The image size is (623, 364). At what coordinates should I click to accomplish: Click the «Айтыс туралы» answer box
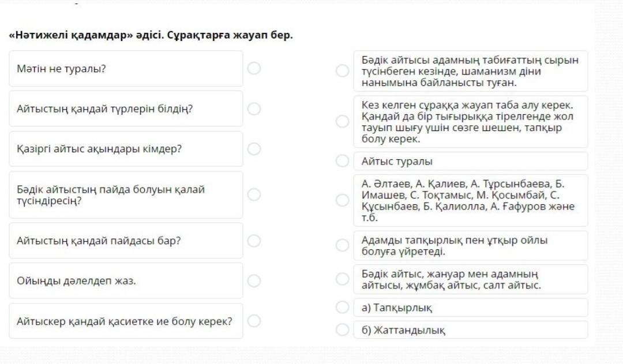(470, 161)
